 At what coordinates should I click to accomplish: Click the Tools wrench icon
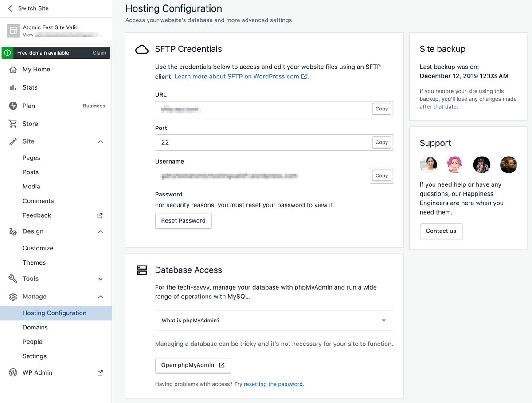13,278
